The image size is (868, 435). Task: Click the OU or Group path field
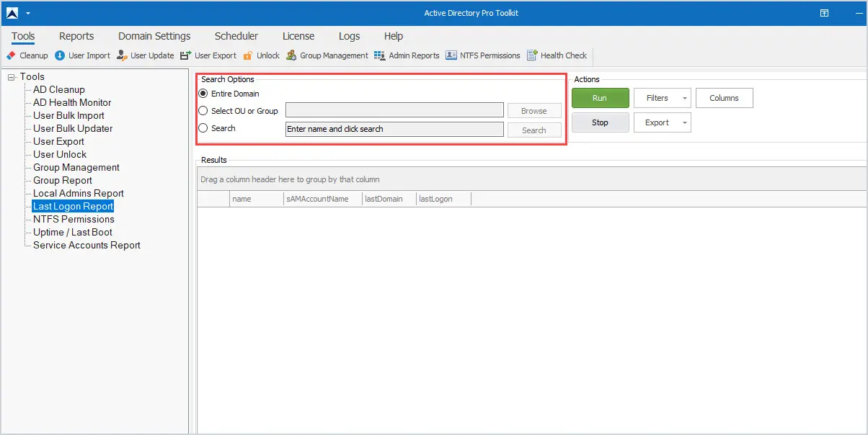point(394,110)
